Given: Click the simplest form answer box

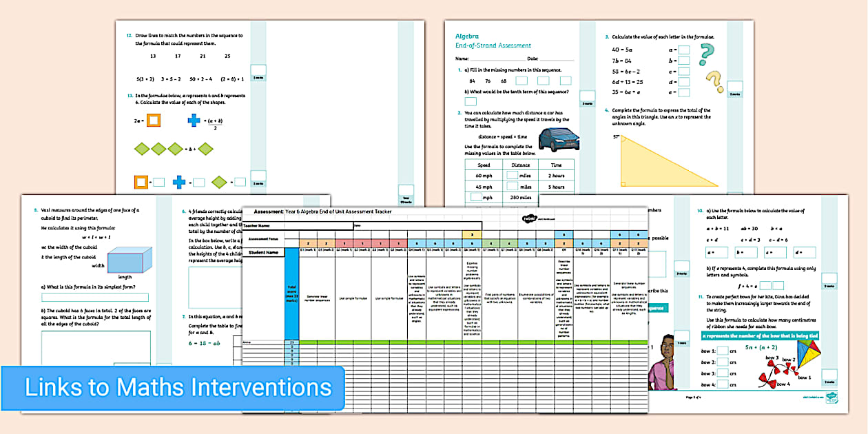Looking at the screenshot, I should (95, 298).
